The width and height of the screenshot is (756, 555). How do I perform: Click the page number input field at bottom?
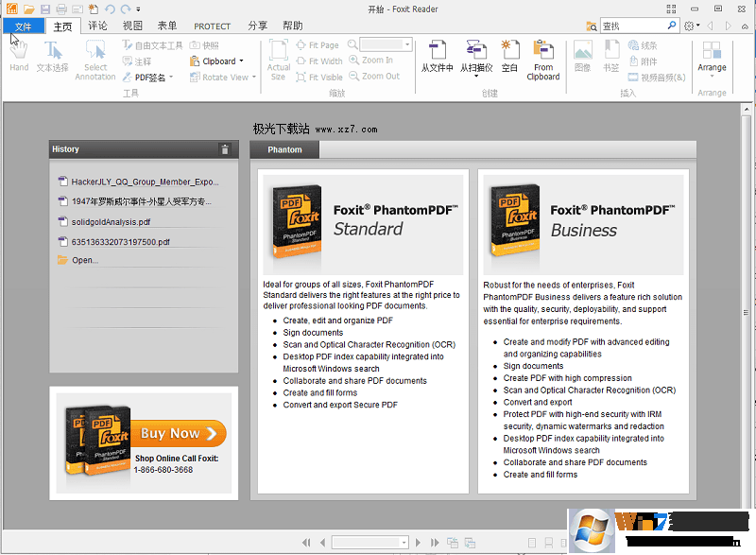tap(364, 542)
